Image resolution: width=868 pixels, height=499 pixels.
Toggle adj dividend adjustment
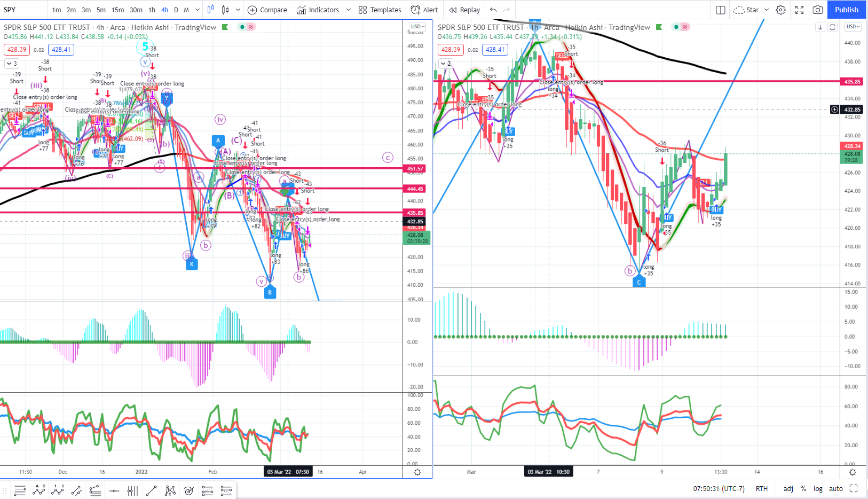pyautogui.click(x=788, y=488)
